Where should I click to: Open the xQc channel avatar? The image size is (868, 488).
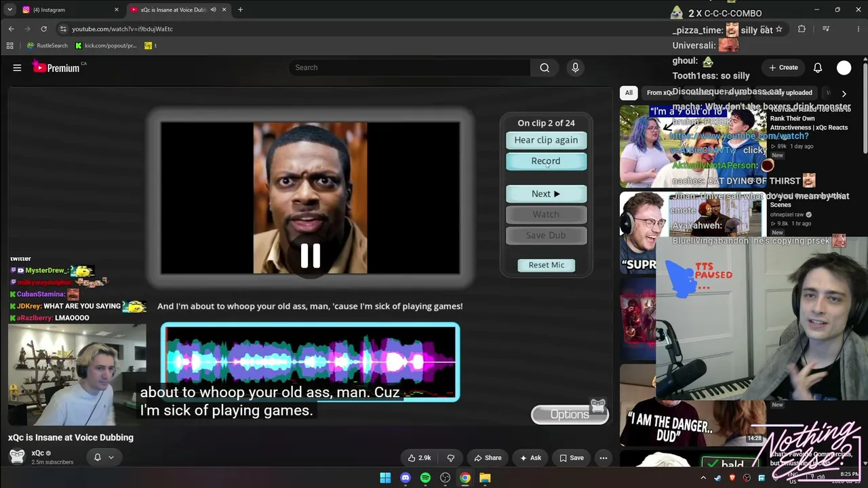click(x=17, y=457)
